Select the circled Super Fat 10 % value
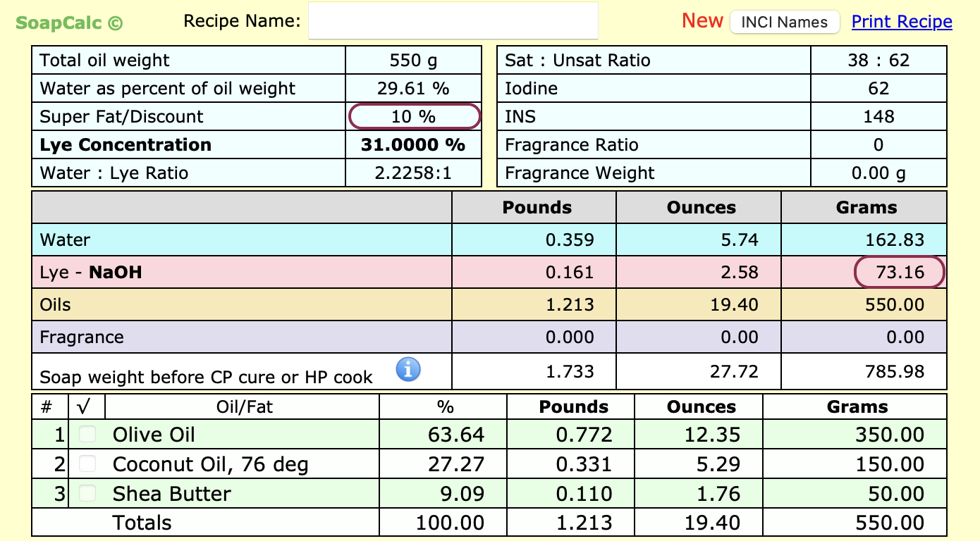 (x=414, y=116)
